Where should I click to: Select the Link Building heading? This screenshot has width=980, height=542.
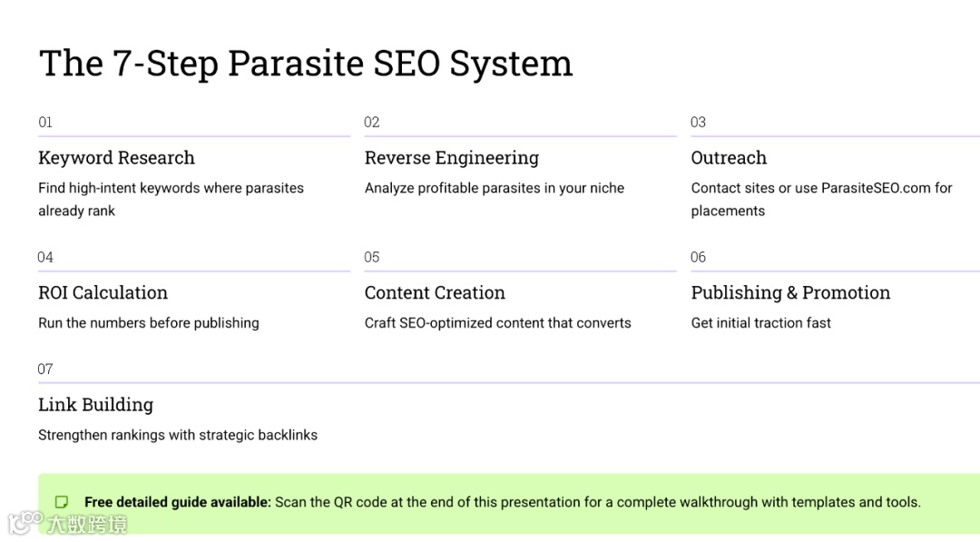[95, 405]
